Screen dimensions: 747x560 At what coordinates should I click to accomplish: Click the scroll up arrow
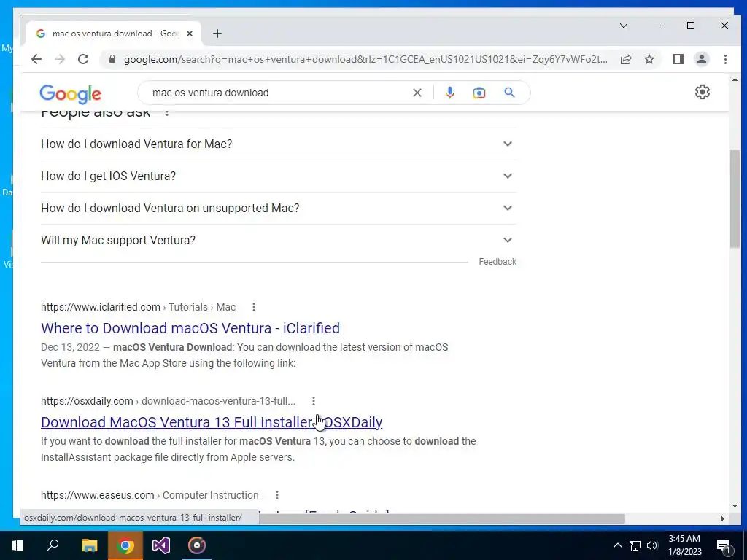coord(734,79)
